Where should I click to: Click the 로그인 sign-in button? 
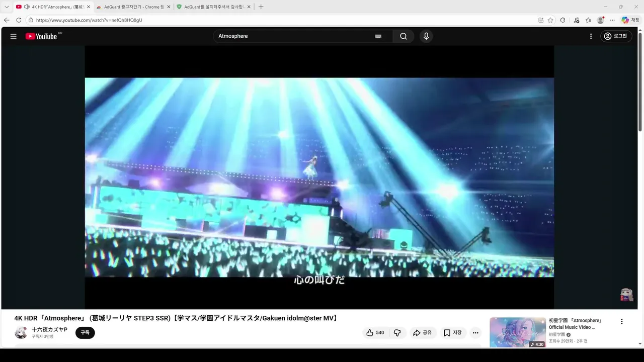tap(616, 36)
